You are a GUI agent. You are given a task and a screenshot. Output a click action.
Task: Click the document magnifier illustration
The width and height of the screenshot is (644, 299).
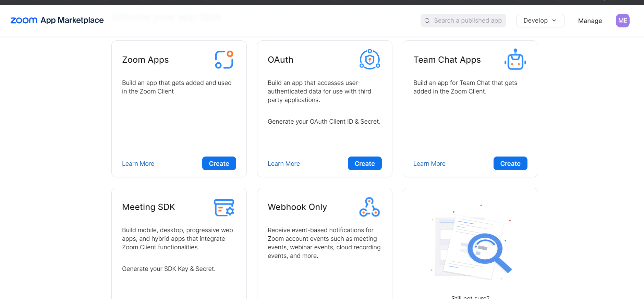tap(471, 242)
